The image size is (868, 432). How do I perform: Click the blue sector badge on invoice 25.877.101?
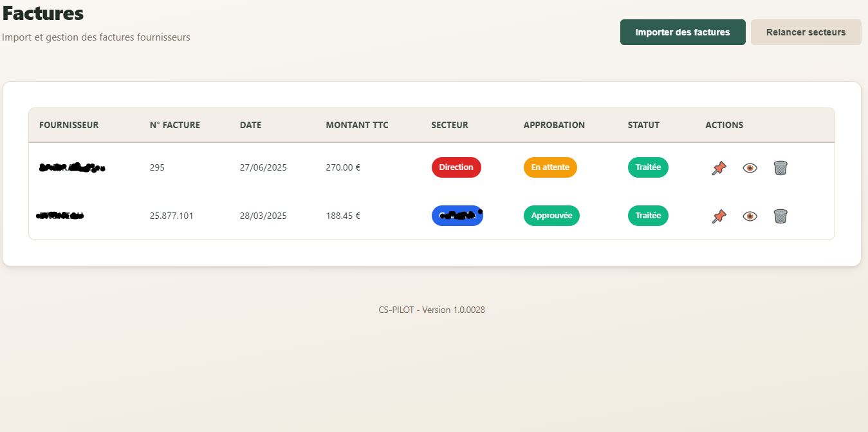(x=457, y=216)
